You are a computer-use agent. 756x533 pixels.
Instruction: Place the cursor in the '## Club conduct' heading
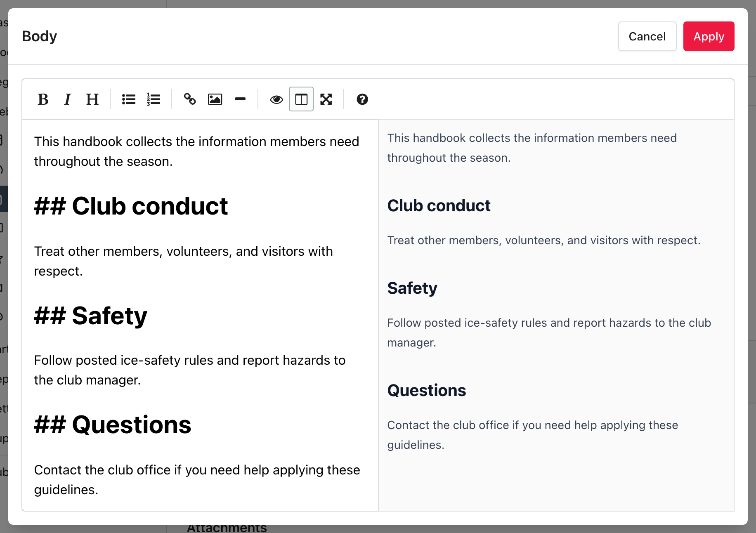[131, 206]
